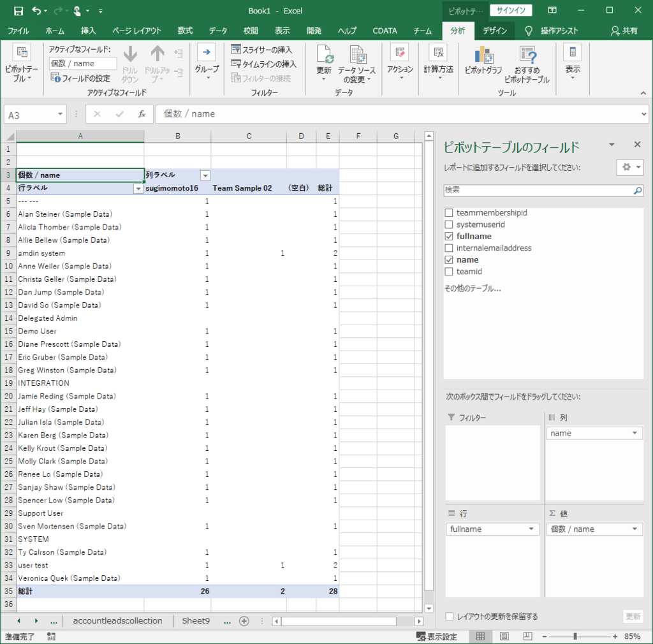
Task: Check the teammembershipid field
Action: [x=449, y=213]
